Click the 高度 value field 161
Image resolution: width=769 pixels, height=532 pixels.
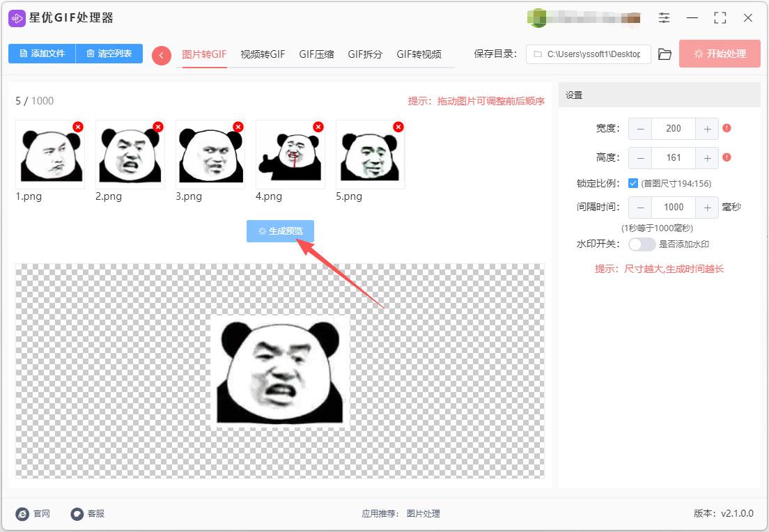pyautogui.click(x=674, y=158)
